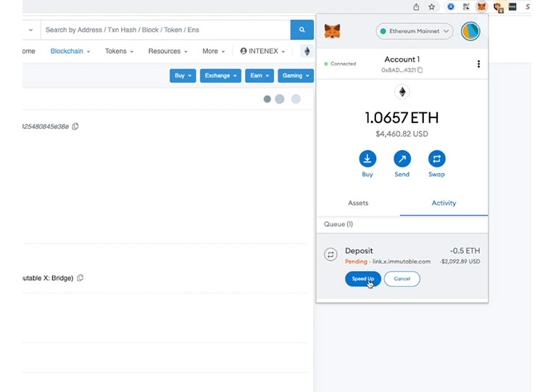Click the dark square extension icon
The height and width of the screenshot is (392, 553).
(512, 7)
